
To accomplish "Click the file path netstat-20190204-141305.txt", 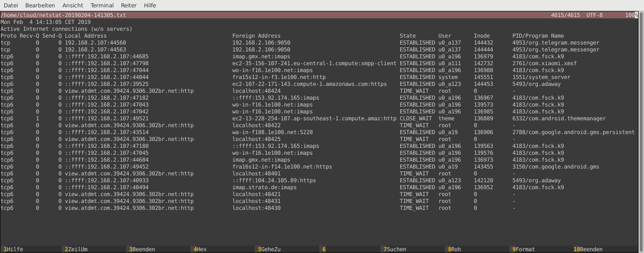I will pyautogui.click(x=63, y=15).
